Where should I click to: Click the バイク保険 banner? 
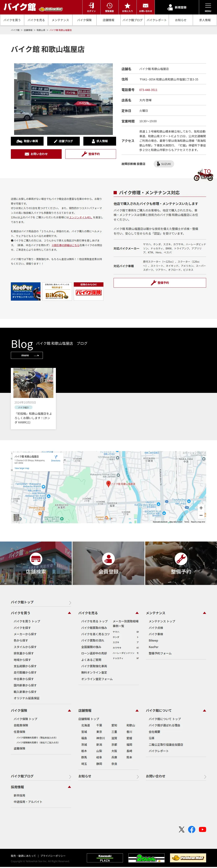pos(89,291)
